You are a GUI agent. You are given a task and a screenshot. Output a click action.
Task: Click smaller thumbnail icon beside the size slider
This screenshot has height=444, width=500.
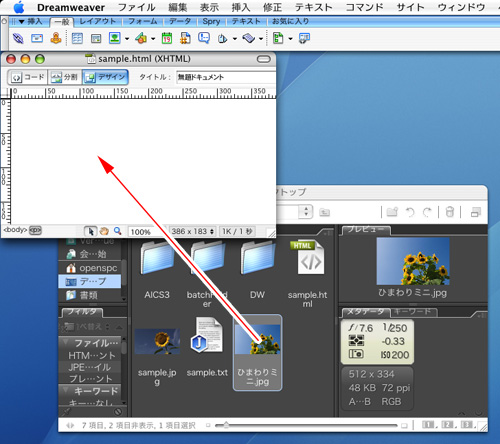click(208, 425)
